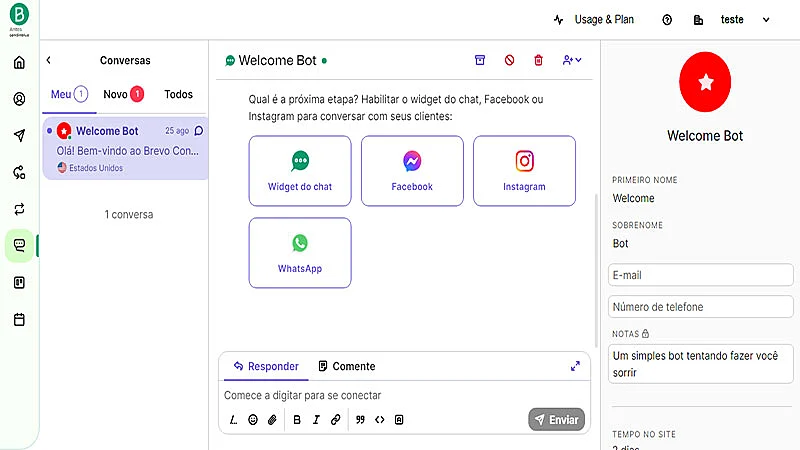Open Home from the left sidebar
Image resolution: width=800 pixels, height=450 pixels.
(19, 63)
